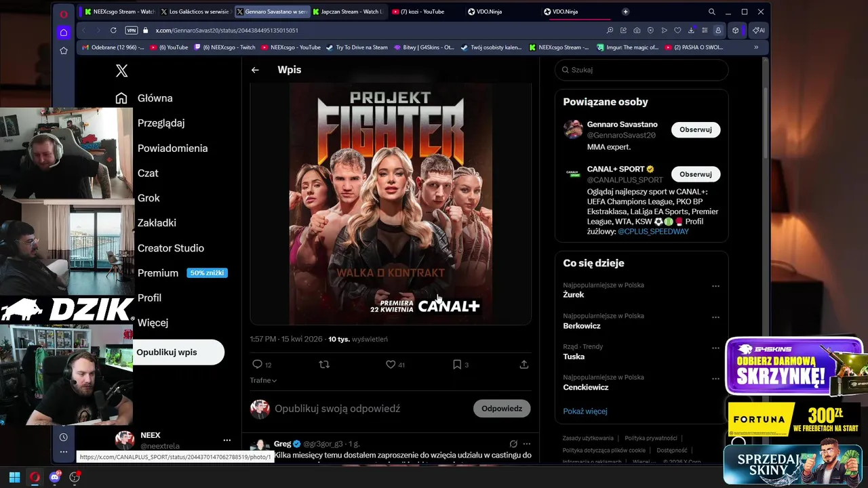Image resolution: width=868 pixels, height=488 pixels.
Task: Click the share icon under the post
Action: [x=524, y=365]
